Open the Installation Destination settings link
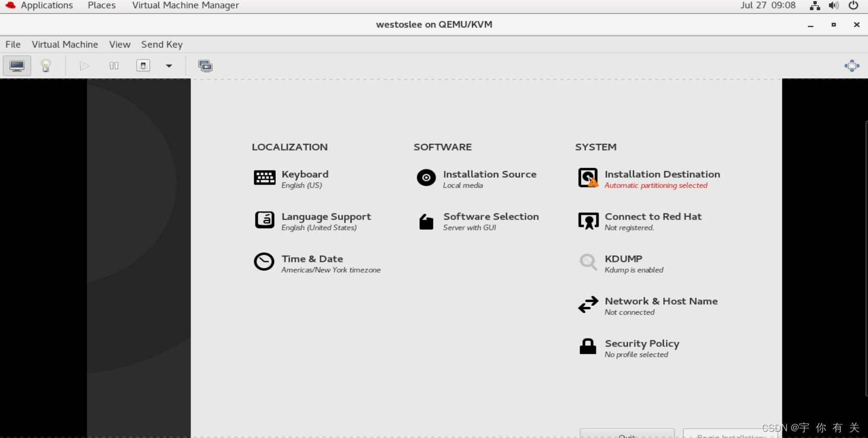 click(662, 174)
